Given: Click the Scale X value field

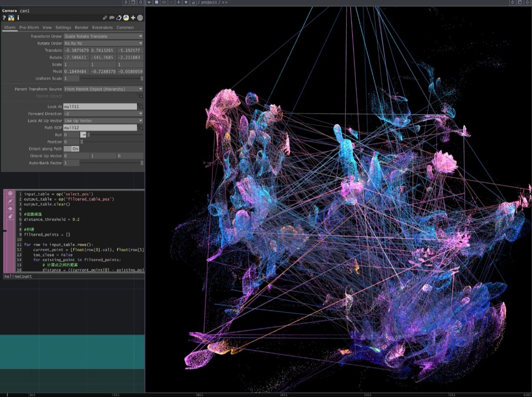Looking at the screenshot, I should [77, 65].
